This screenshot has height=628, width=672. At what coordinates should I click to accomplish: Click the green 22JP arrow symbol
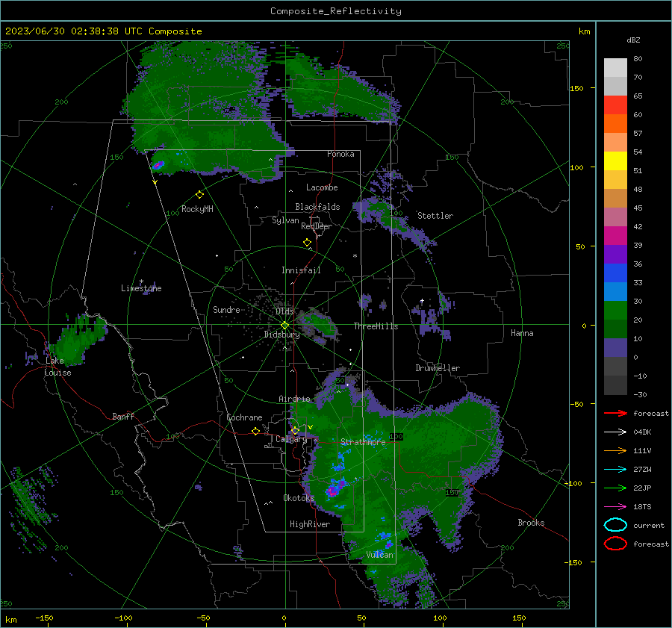pyautogui.click(x=615, y=488)
